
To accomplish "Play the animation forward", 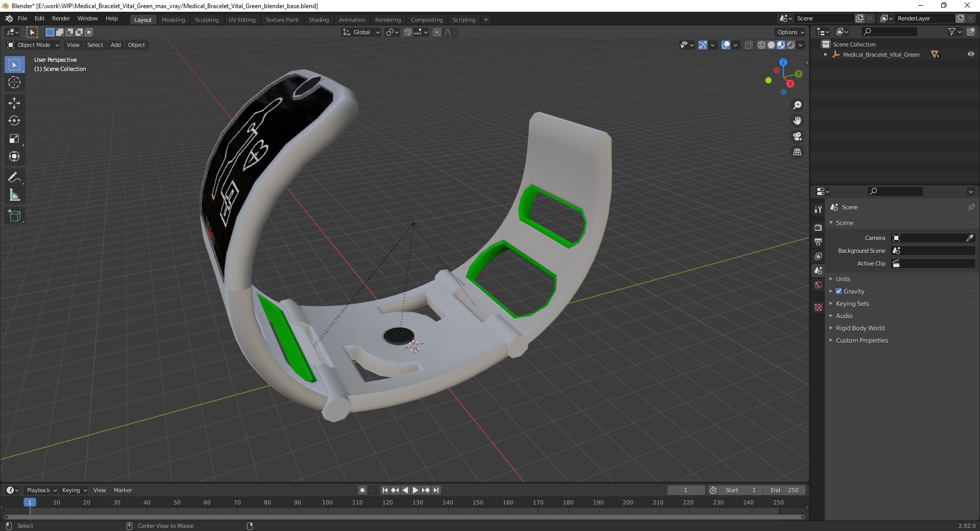I will click(x=415, y=490).
